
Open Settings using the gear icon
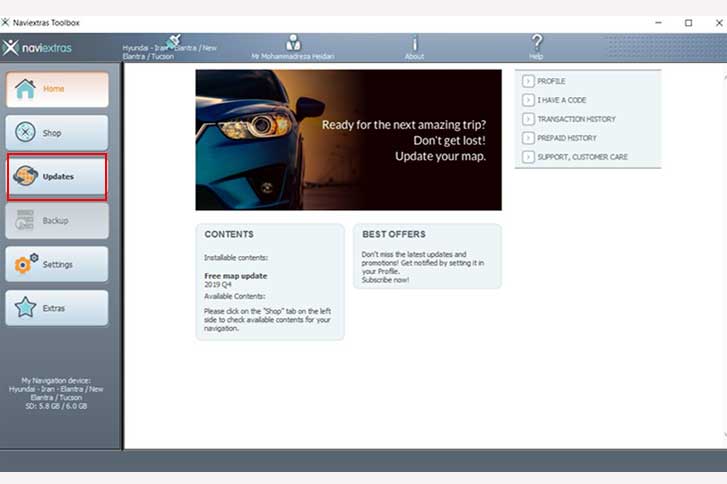[x=25, y=265]
